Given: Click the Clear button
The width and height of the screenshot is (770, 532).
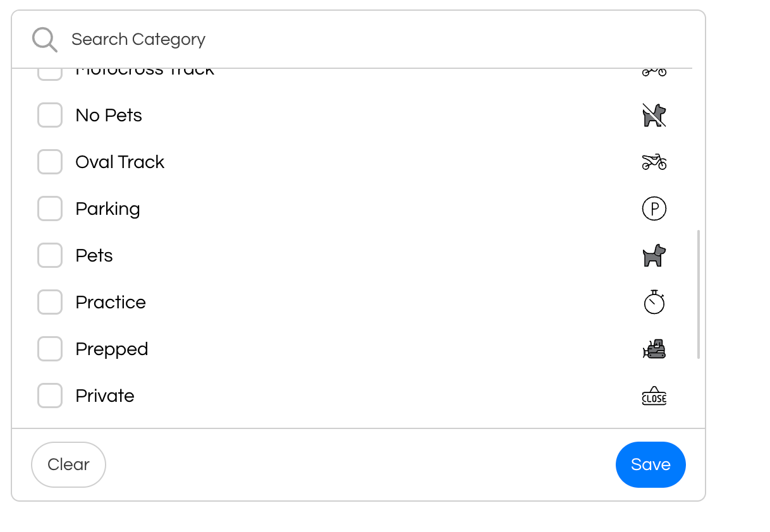Looking at the screenshot, I should tap(68, 464).
